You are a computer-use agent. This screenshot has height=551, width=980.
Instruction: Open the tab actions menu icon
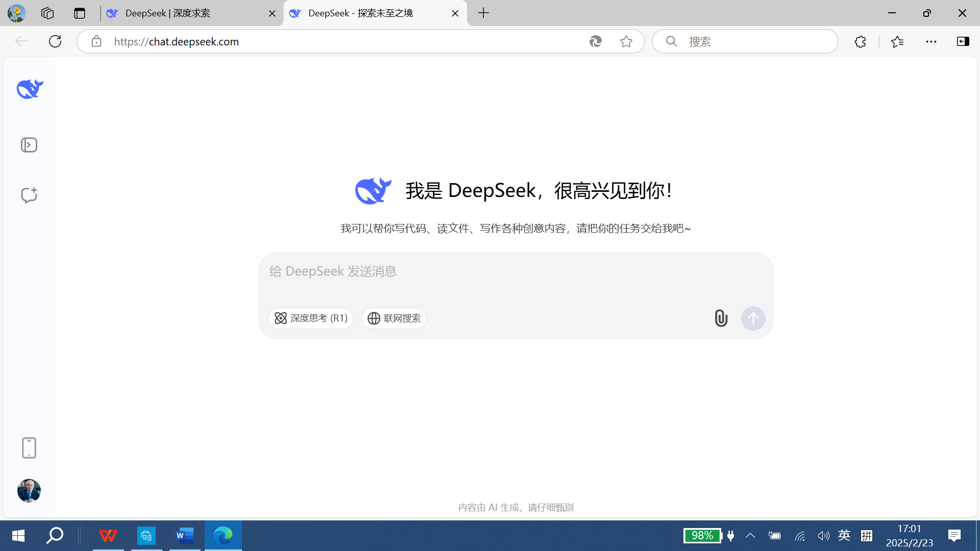pos(80,13)
